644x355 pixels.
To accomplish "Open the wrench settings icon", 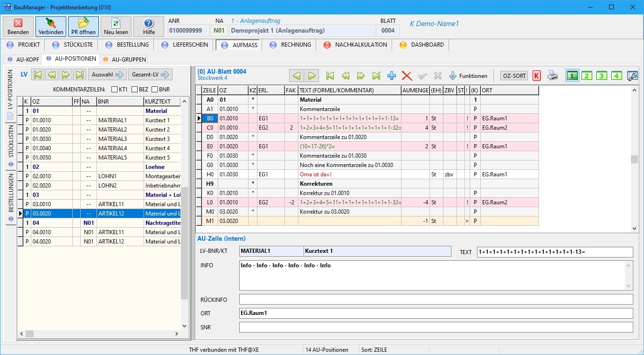I will point(632,76).
